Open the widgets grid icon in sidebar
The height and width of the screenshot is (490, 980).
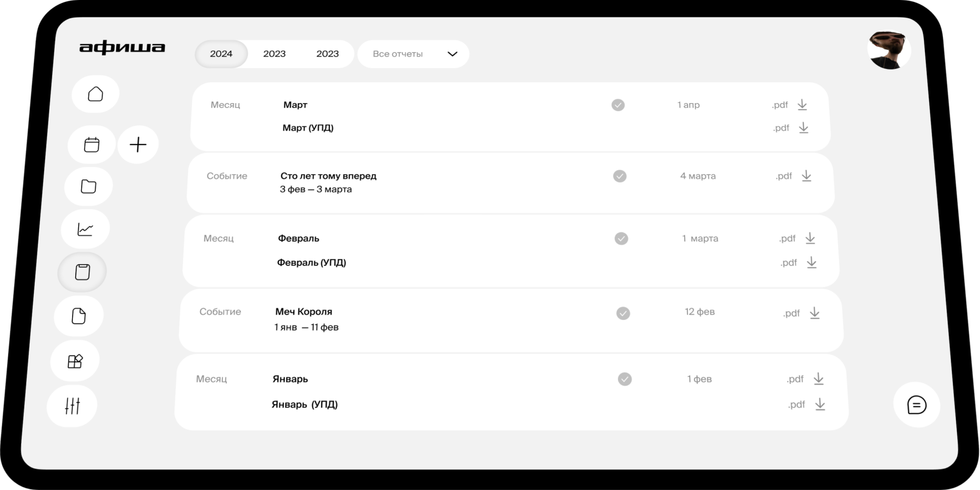click(75, 361)
